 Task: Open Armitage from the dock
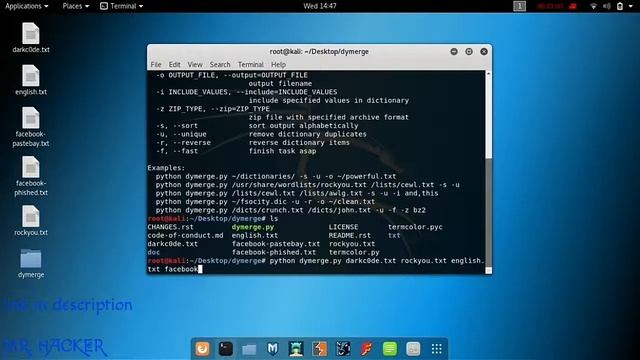pos(296,349)
